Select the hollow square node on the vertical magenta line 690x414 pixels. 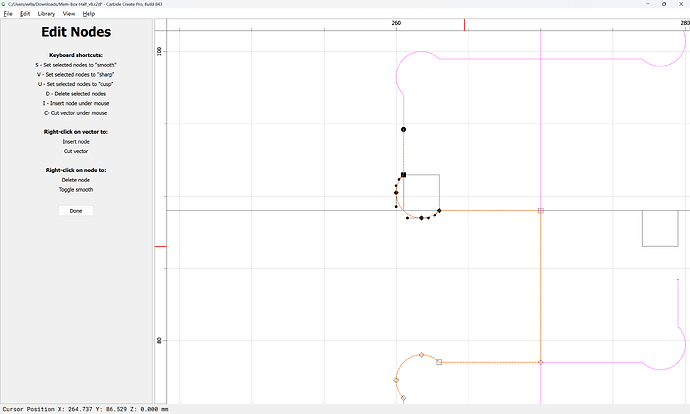[x=541, y=211]
